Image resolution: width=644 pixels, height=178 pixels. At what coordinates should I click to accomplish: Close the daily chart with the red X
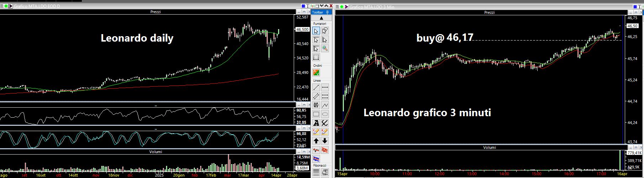point(331,6)
